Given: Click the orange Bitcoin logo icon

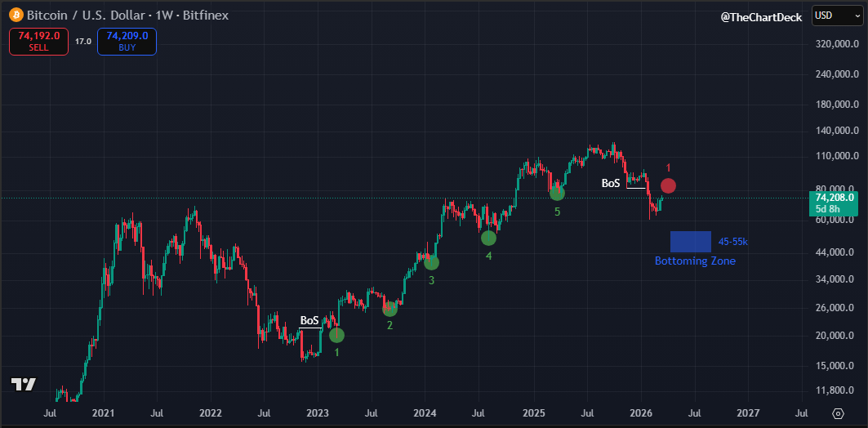Looking at the screenshot, I should coord(16,15).
